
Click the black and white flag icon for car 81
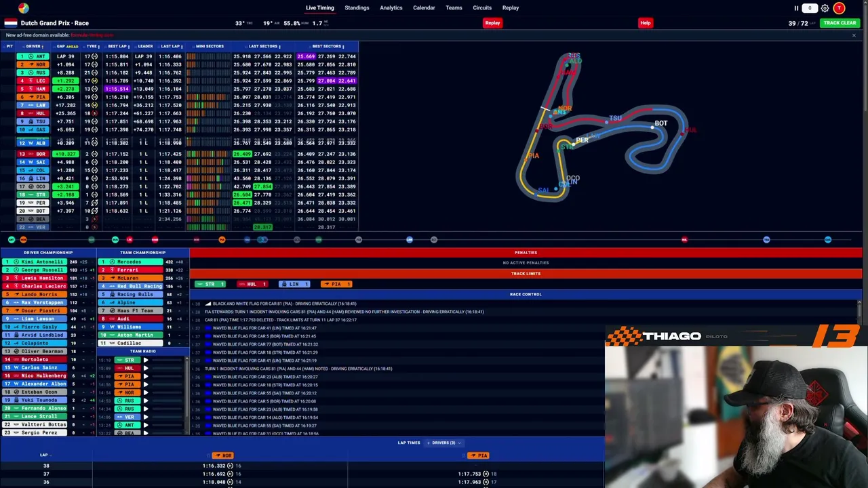click(208, 304)
